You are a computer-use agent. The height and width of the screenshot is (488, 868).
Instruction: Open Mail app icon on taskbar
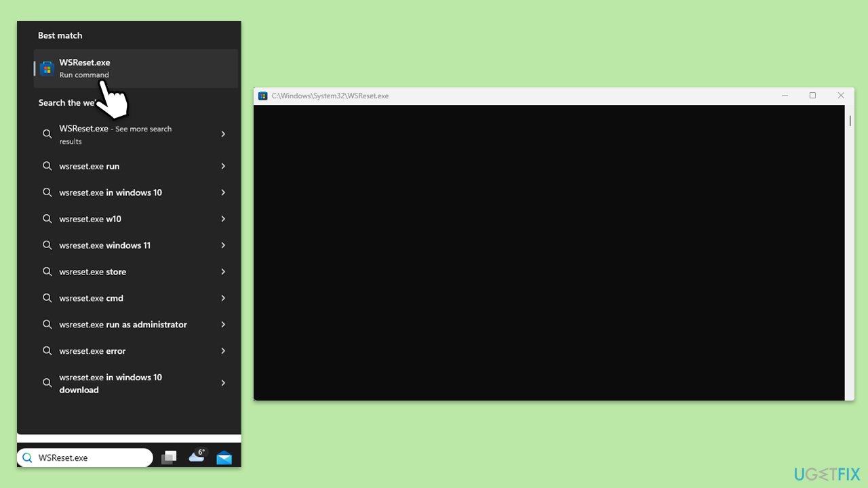tap(224, 458)
